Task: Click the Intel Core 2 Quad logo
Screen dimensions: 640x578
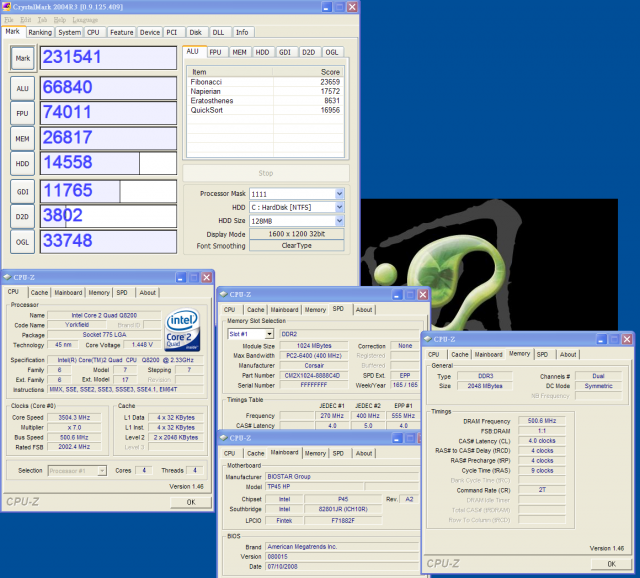Action: (x=182, y=330)
